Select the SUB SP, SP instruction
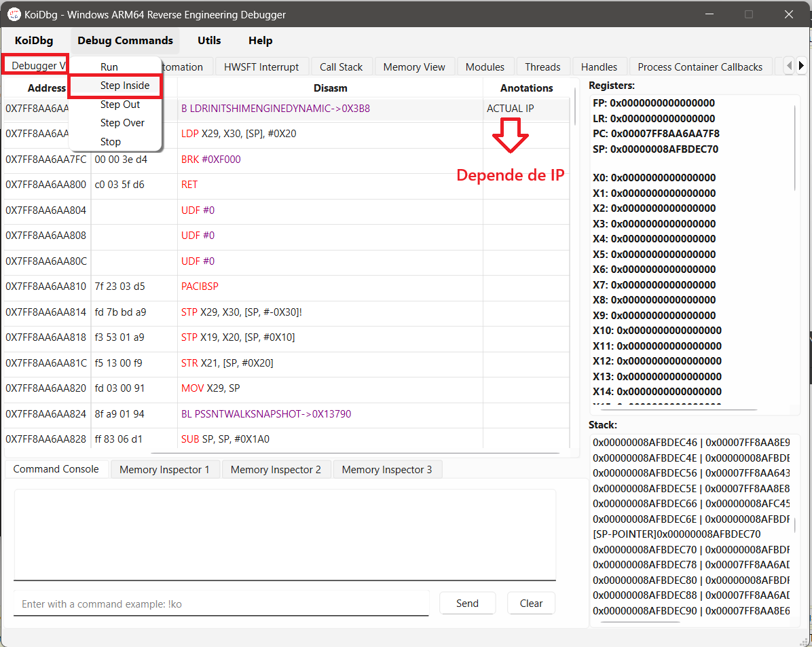This screenshot has width=812, height=647. [x=287, y=439]
